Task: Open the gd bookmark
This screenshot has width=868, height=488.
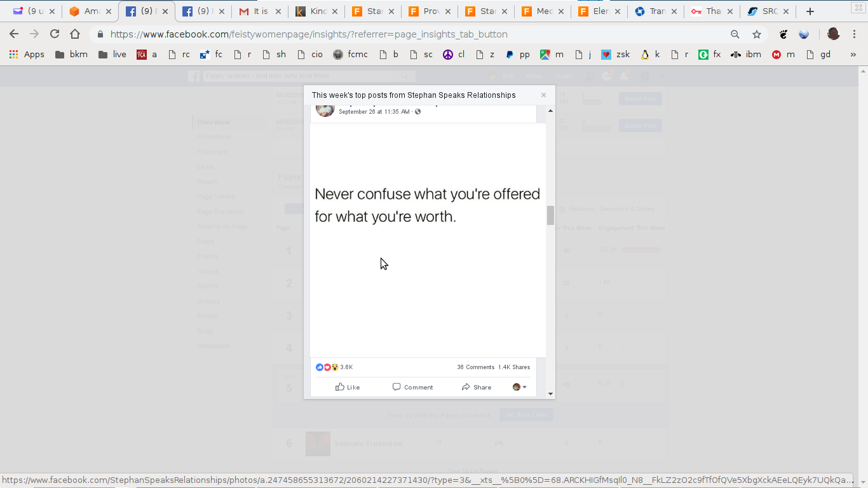Action: tap(818, 55)
